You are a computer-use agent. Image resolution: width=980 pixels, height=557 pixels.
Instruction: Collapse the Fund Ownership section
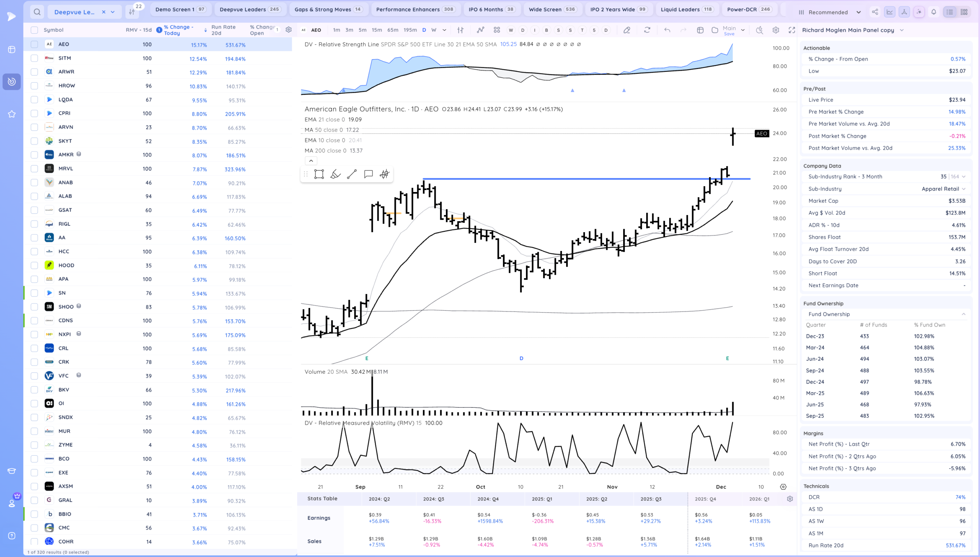pos(963,314)
